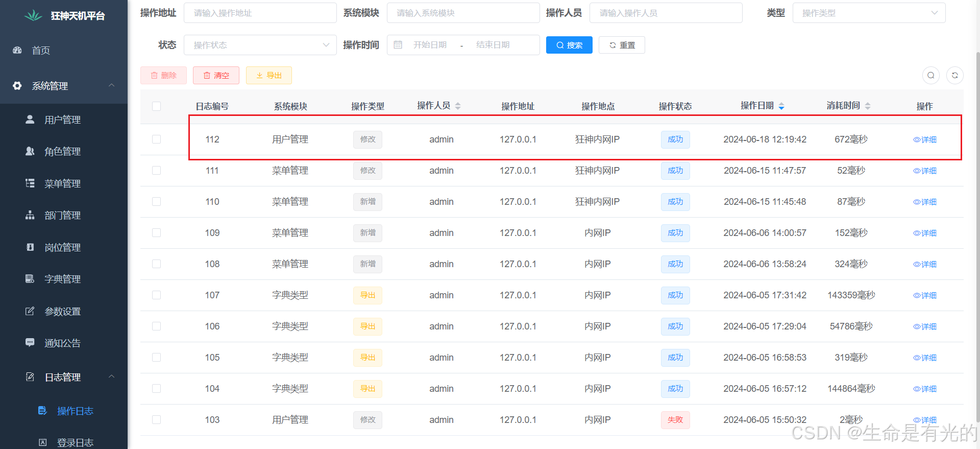
Task: Click the message icon beside 通知公告
Action: tap(30, 343)
